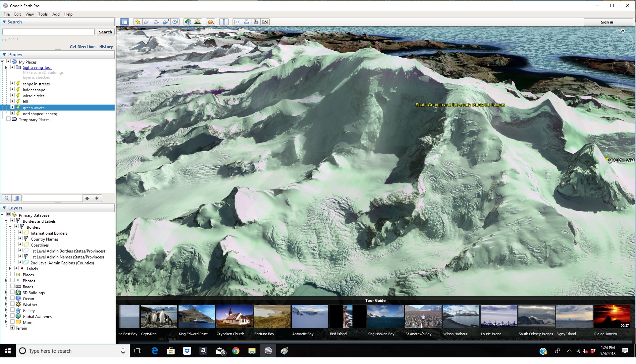
Task: Move the selected place up with the arrow
Action: point(87,198)
